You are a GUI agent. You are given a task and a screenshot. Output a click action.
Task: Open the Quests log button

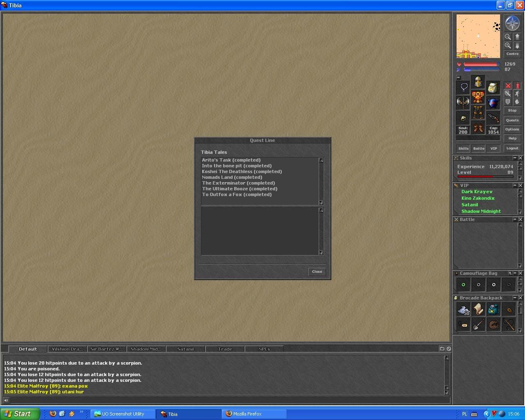pos(512,120)
